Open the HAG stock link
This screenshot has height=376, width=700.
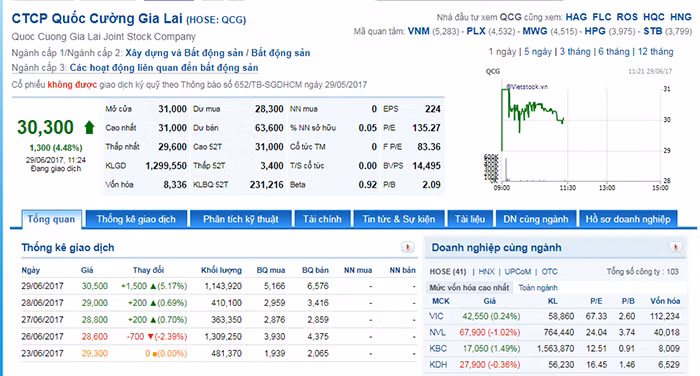click(576, 17)
